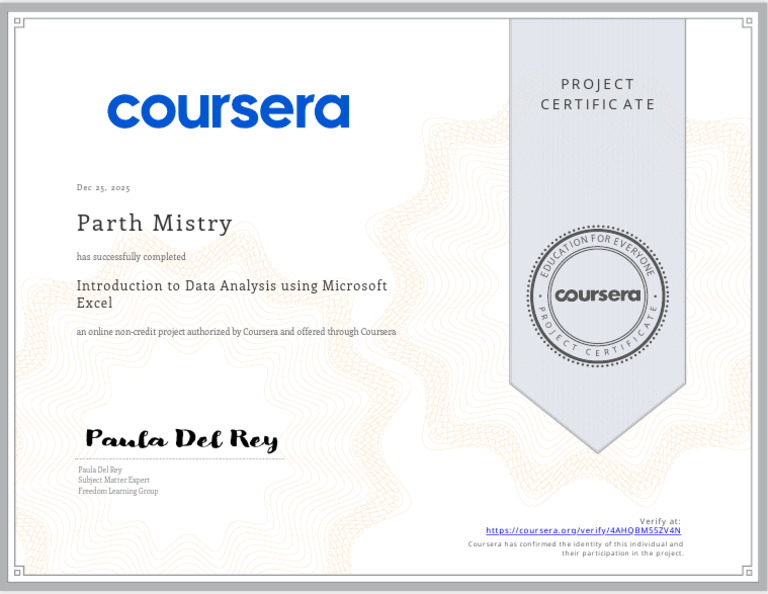Click the Paula Del Rey handwritten signature
The image size is (768, 594).
(182, 439)
